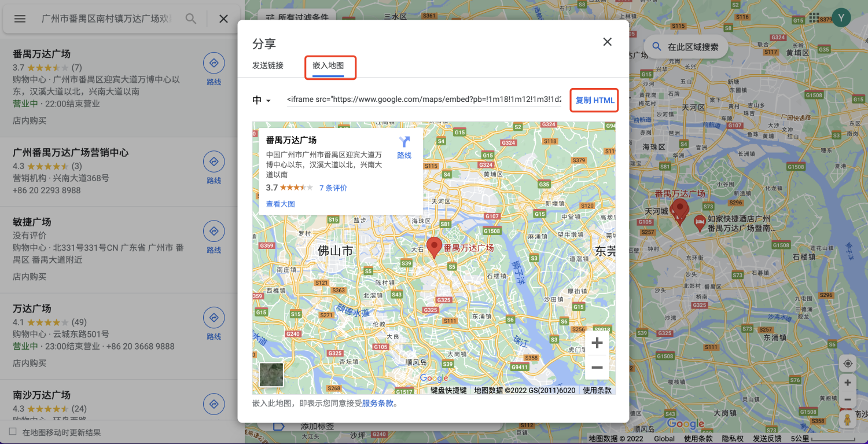The image size is (868, 444).
Task: Select the 万达广场 result rated 4.1
Action: point(32,309)
